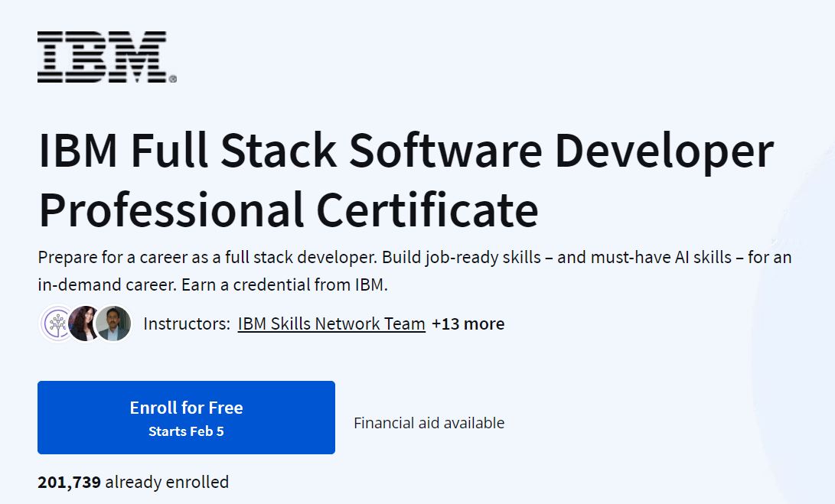Click the 'Instructors:' label
Image resolution: width=835 pixels, height=504 pixels.
(187, 324)
